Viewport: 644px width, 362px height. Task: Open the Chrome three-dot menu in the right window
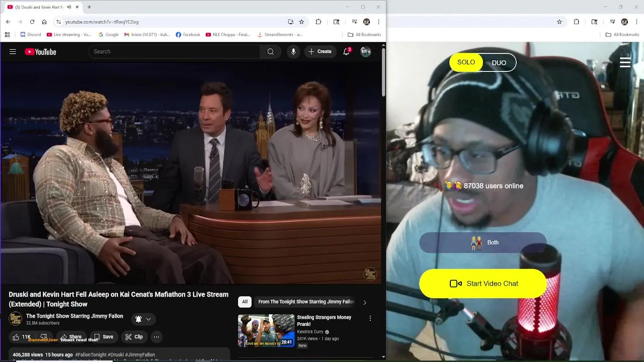(x=636, y=22)
